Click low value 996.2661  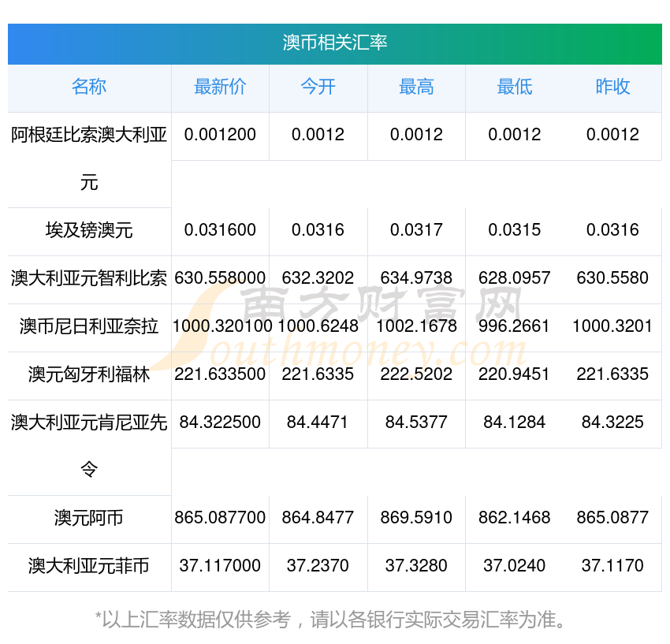(x=514, y=326)
